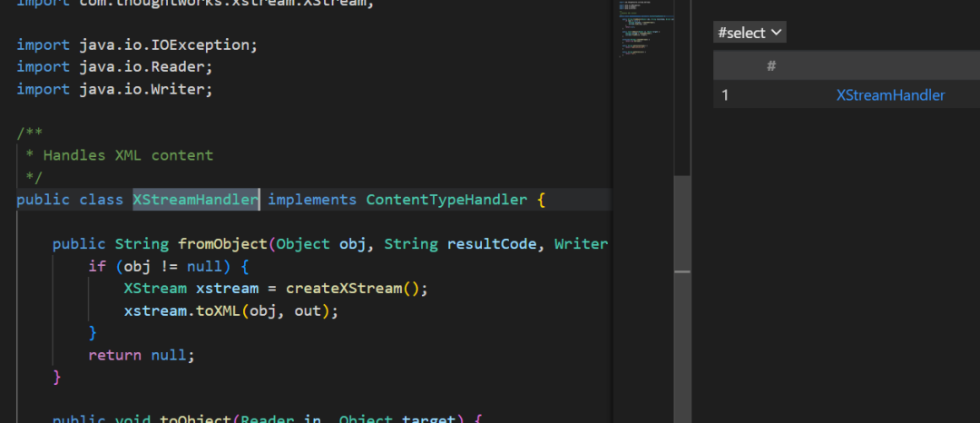Click the 'Handles XML content' comment

[x=128, y=155]
